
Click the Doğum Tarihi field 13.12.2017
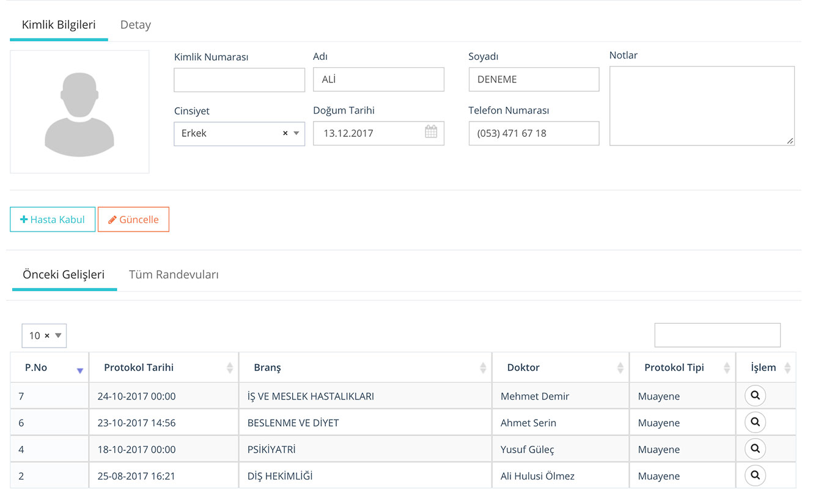coord(378,133)
